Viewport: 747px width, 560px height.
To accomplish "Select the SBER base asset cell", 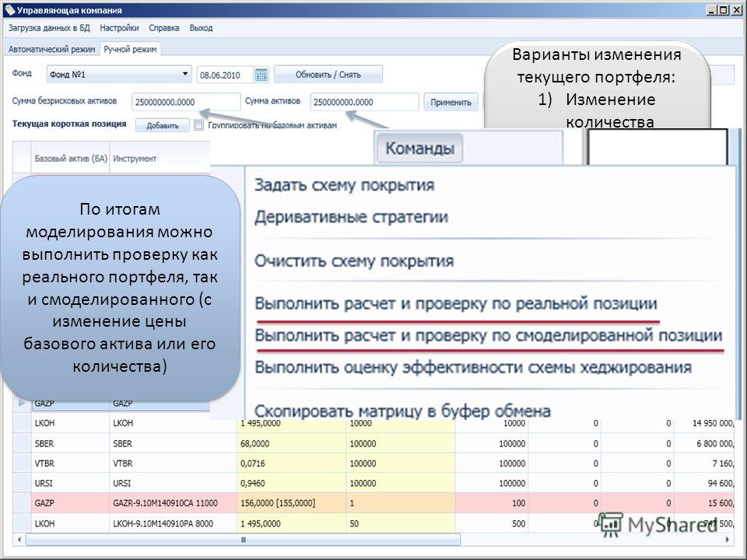I will [x=71, y=443].
